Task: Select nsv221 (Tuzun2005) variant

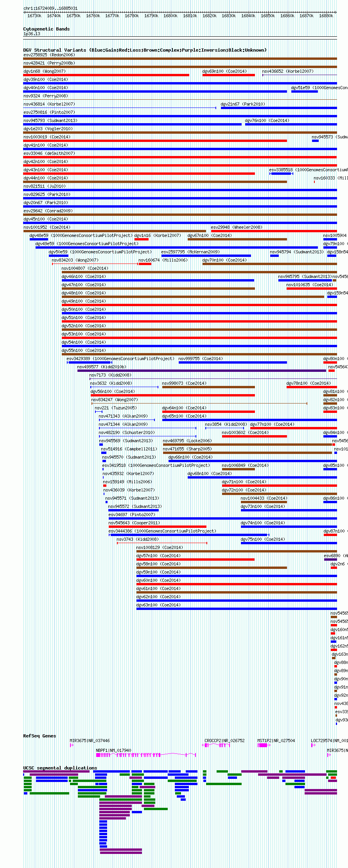Action: (116, 408)
